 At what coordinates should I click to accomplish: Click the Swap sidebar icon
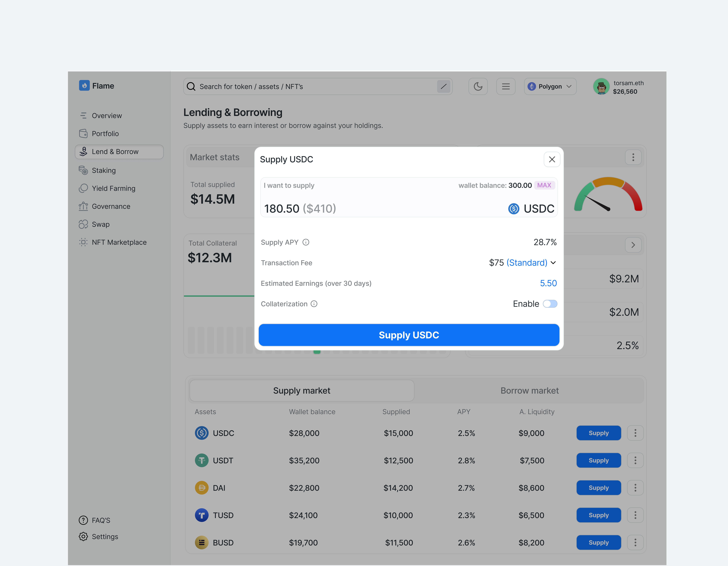[83, 224]
